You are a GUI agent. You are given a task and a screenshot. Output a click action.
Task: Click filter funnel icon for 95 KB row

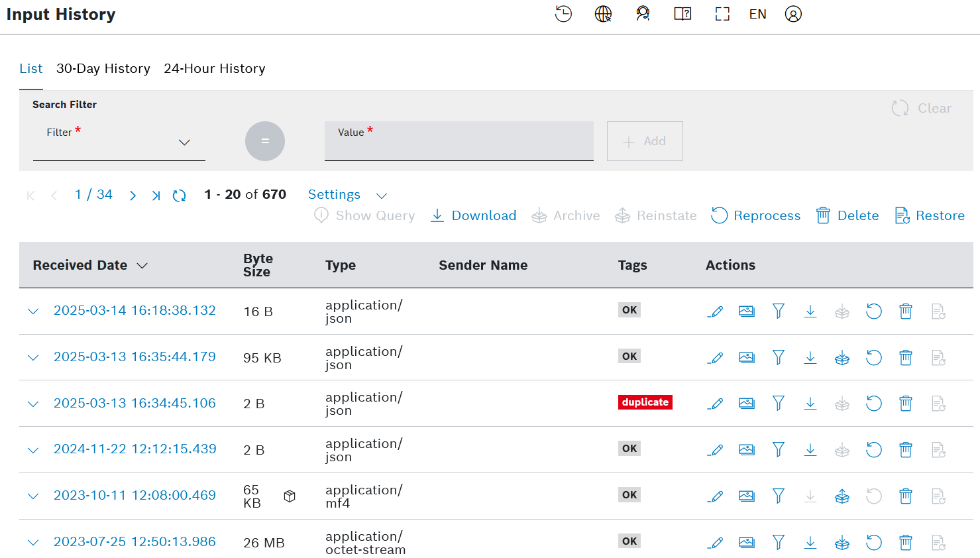point(779,358)
